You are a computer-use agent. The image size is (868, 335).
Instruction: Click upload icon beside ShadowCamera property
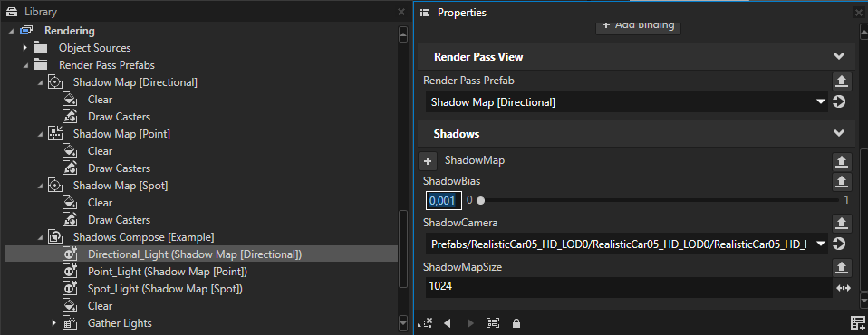pos(841,223)
